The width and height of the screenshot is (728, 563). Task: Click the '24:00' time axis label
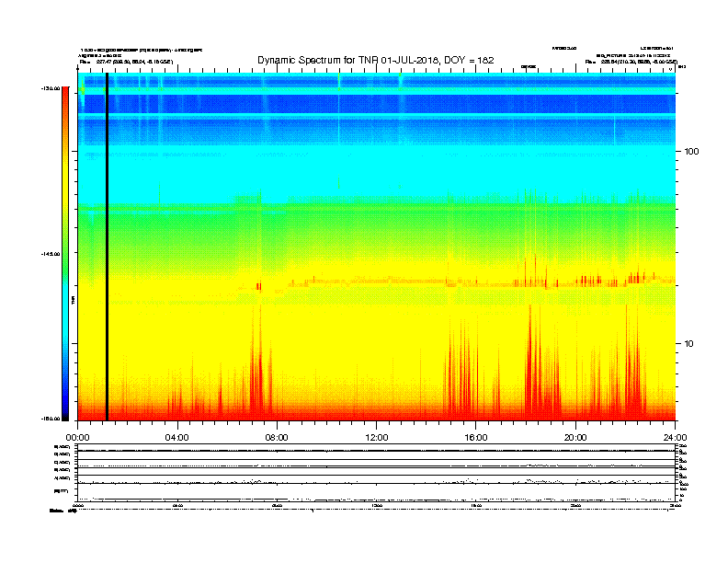675,438
